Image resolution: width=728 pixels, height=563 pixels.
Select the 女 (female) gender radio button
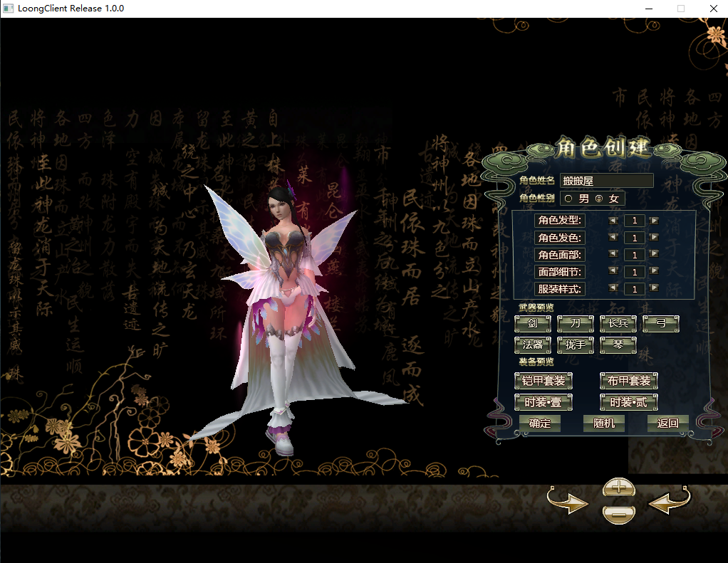click(598, 198)
